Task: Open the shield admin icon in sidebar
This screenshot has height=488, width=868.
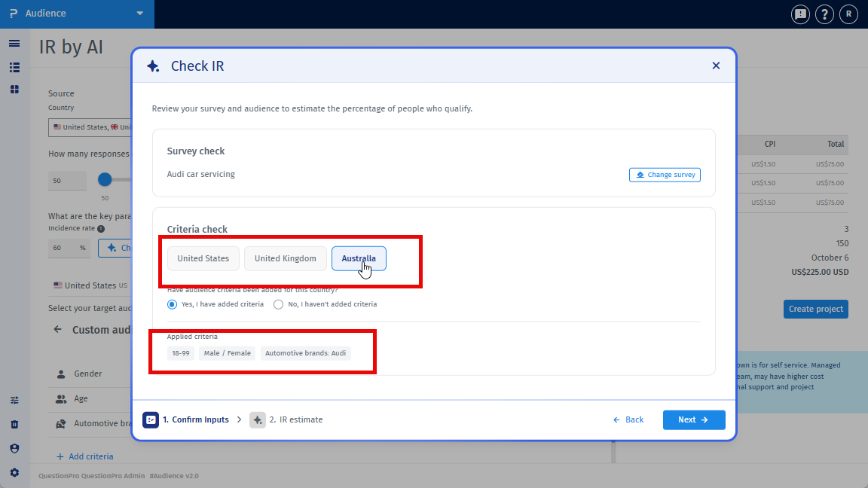Action: pyautogui.click(x=14, y=449)
